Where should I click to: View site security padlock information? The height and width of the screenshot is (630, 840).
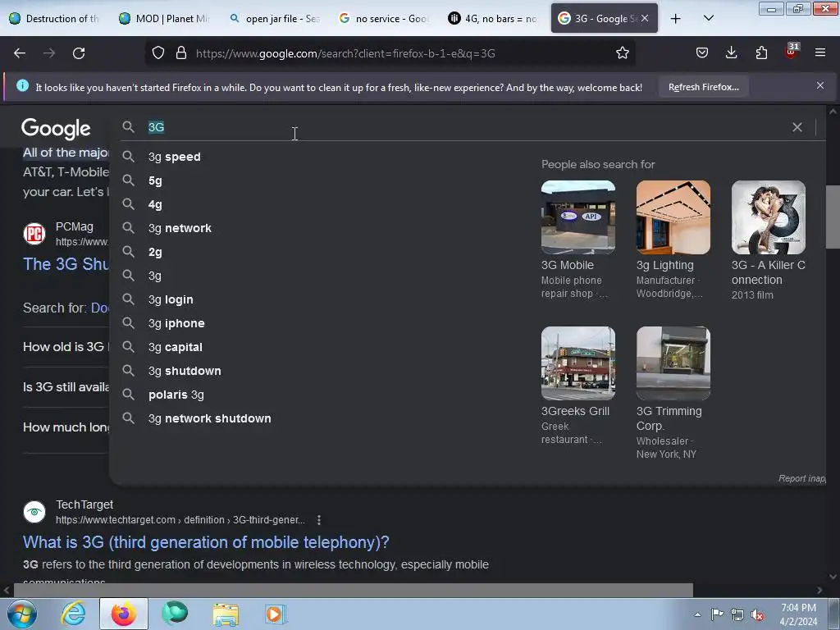click(x=181, y=53)
